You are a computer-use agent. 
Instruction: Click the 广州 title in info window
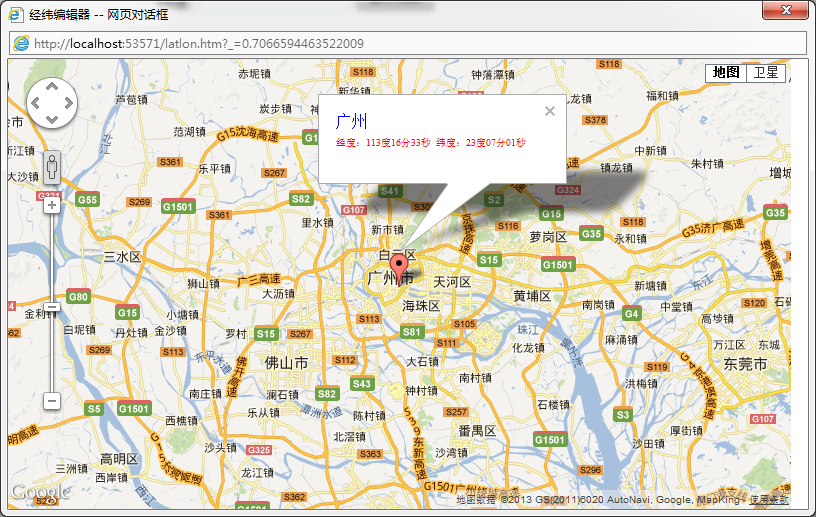[351, 121]
